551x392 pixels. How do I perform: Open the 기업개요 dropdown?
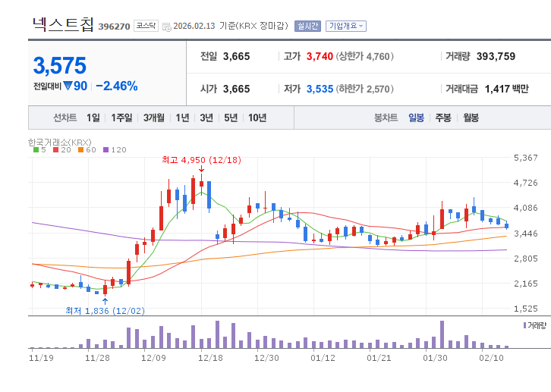(346, 26)
